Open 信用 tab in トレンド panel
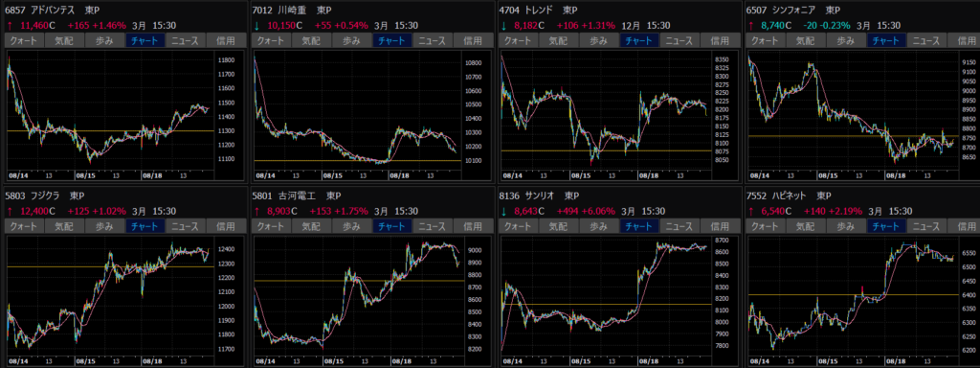 pyautogui.click(x=719, y=40)
